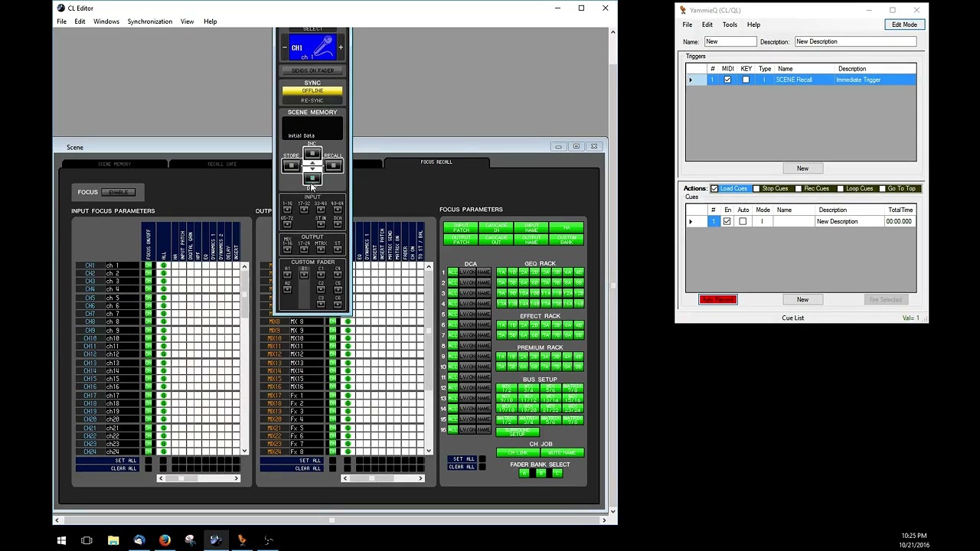This screenshot has height=551, width=980.
Task: Click the CL Editor horizontal scrollbar
Action: (331, 520)
